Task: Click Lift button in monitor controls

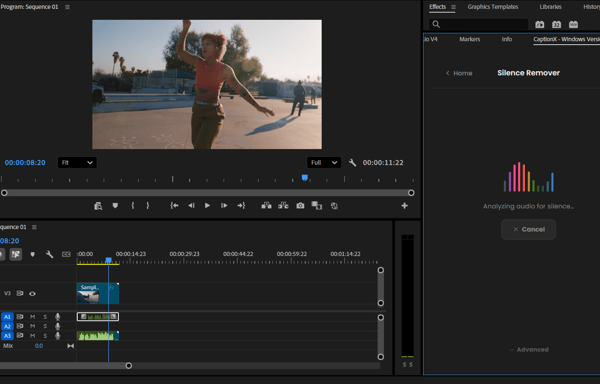Action: [266, 206]
